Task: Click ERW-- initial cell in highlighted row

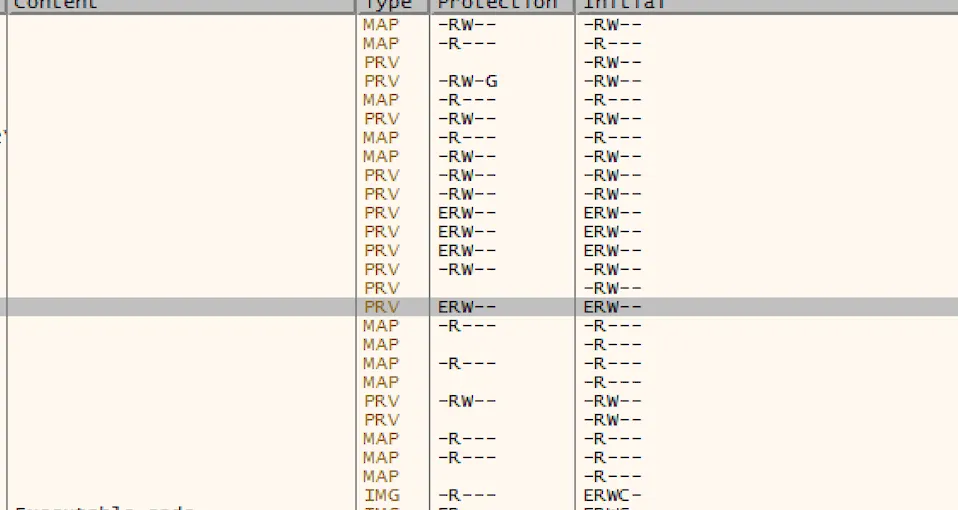Action: tap(612, 307)
